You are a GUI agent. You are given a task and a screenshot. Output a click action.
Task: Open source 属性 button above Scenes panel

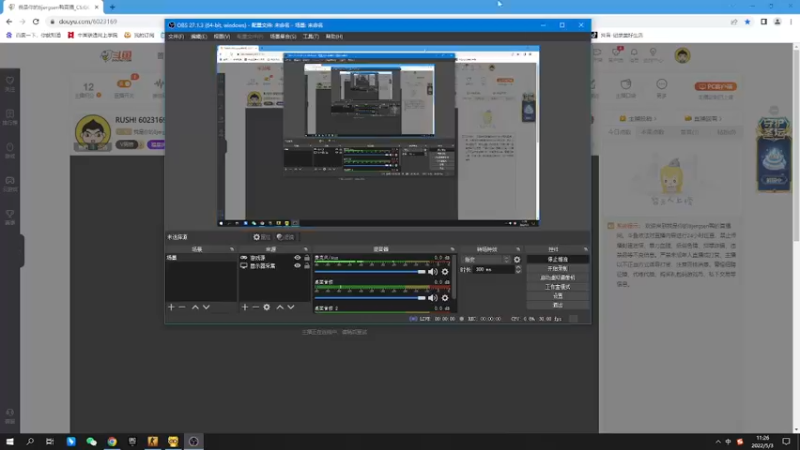(x=261, y=237)
